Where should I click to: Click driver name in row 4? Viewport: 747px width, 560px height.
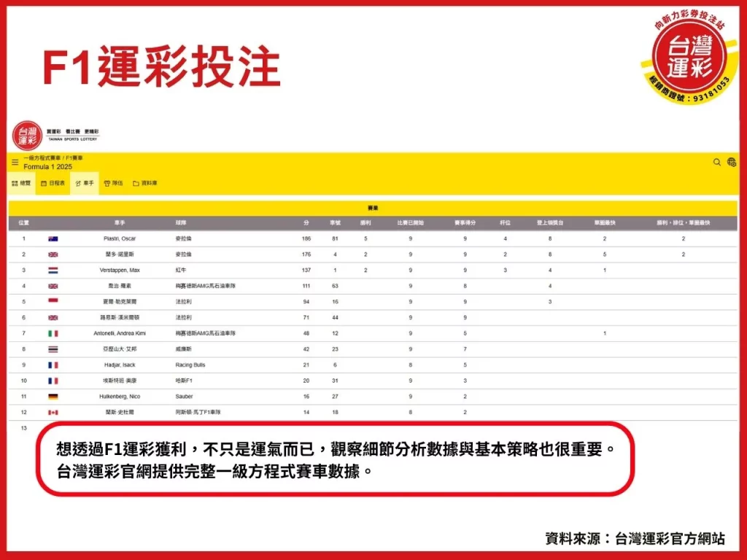(120, 286)
